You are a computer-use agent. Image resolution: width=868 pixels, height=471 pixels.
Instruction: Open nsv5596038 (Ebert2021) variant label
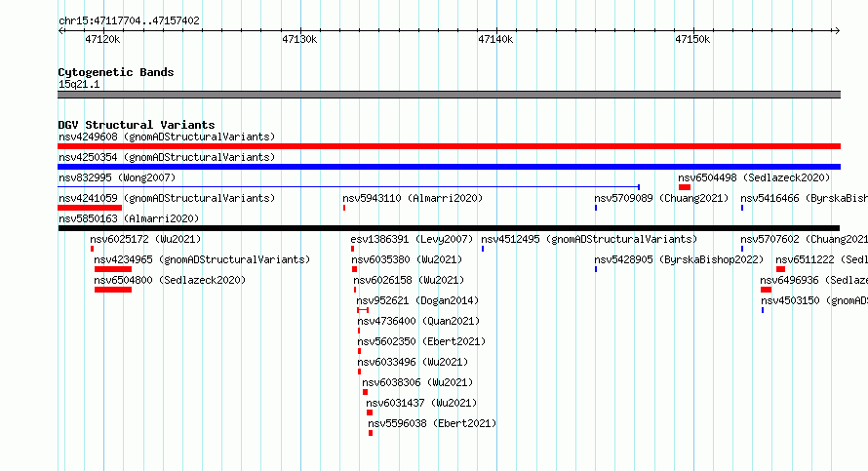pos(432,423)
